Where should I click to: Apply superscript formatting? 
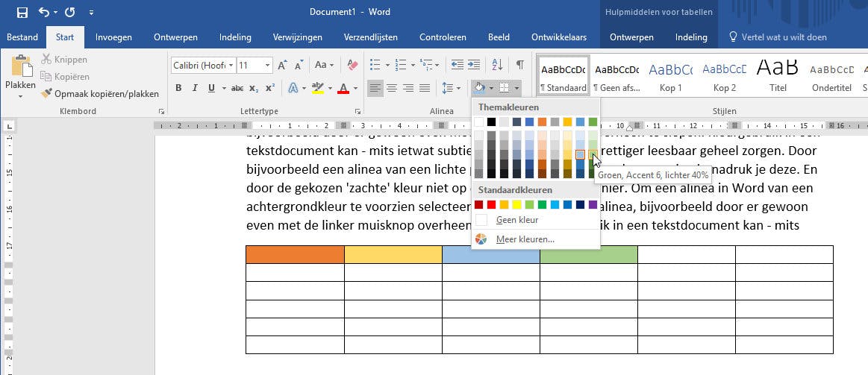click(x=270, y=88)
